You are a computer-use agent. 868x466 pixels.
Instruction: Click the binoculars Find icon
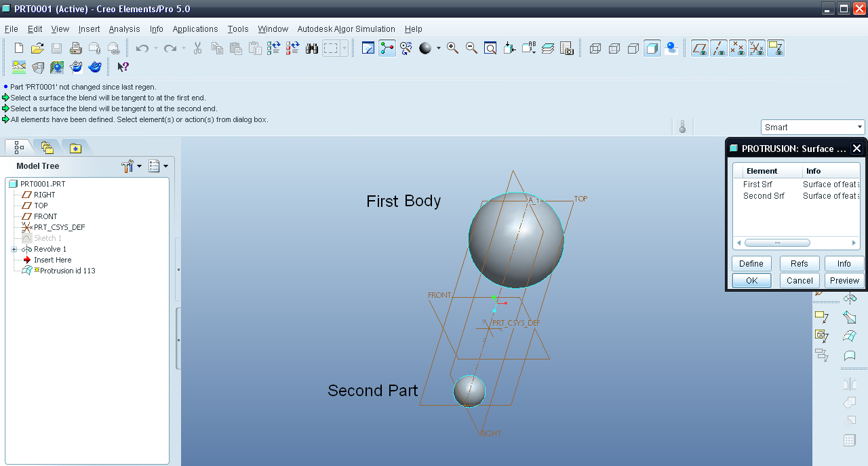312,48
